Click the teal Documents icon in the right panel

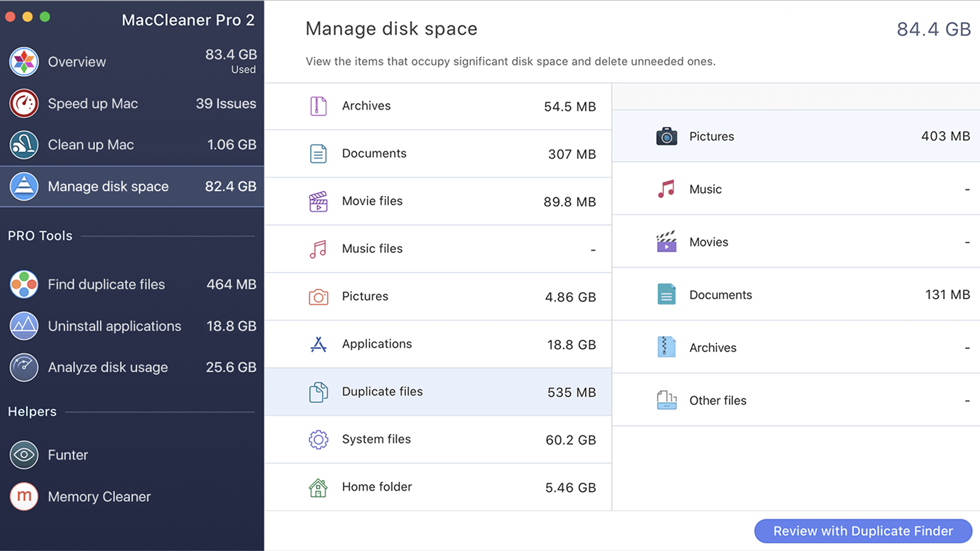666,294
